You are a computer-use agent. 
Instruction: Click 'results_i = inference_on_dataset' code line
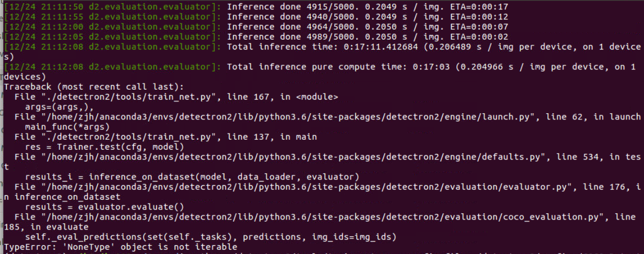192,177
